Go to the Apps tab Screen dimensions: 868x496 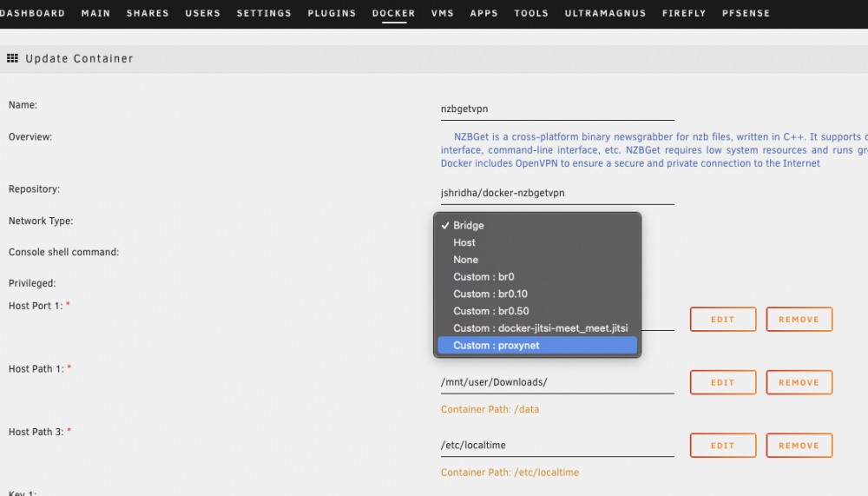[484, 13]
